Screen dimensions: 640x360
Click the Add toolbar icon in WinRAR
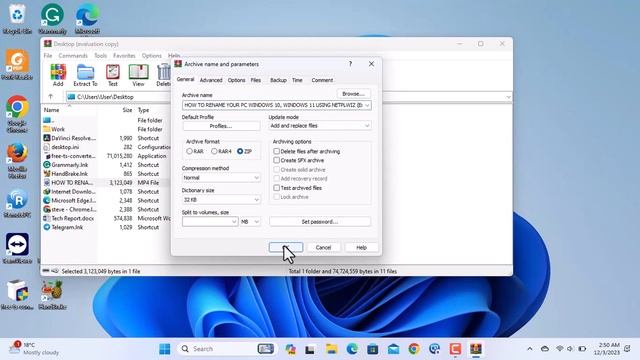pyautogui.click(x=58, y=75)
